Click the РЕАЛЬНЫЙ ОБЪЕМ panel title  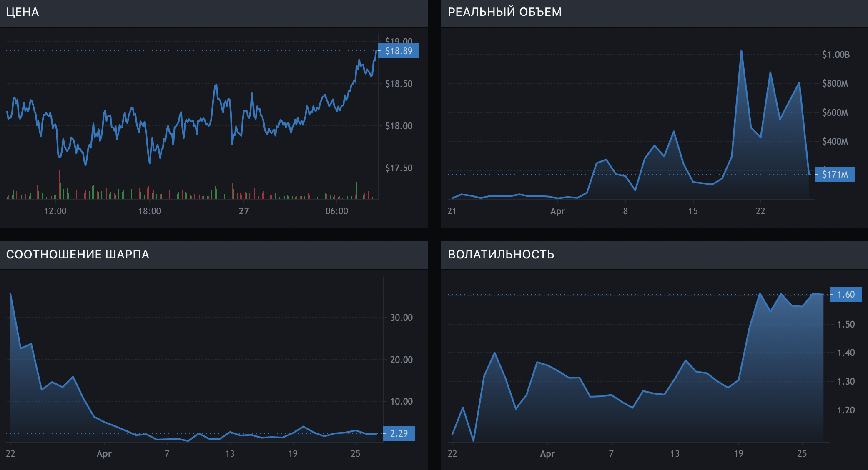click(x=504, y=12)
